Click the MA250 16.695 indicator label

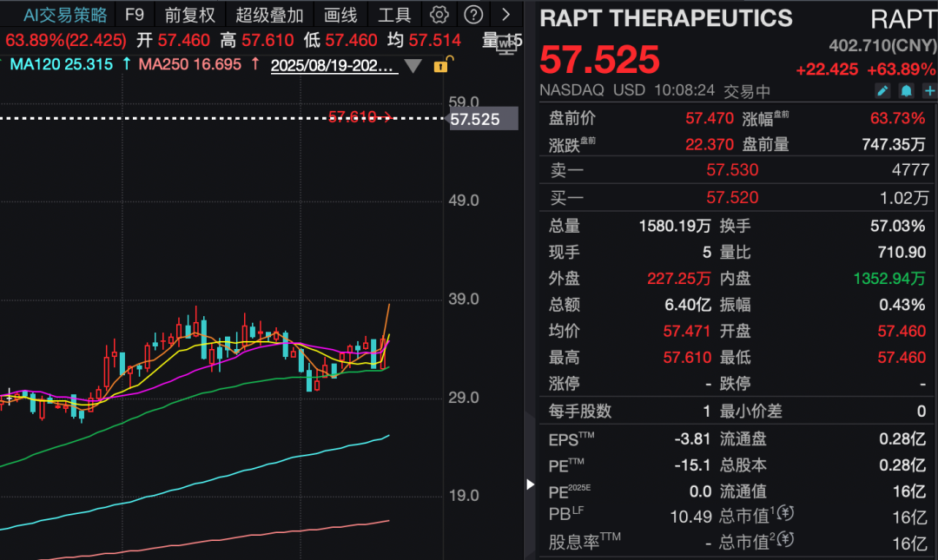pos(189,64)
